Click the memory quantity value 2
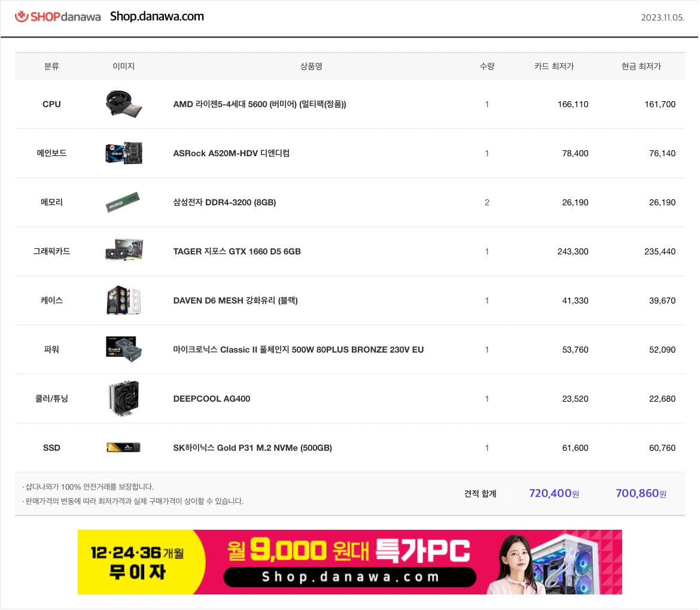 tap(487, 203)
